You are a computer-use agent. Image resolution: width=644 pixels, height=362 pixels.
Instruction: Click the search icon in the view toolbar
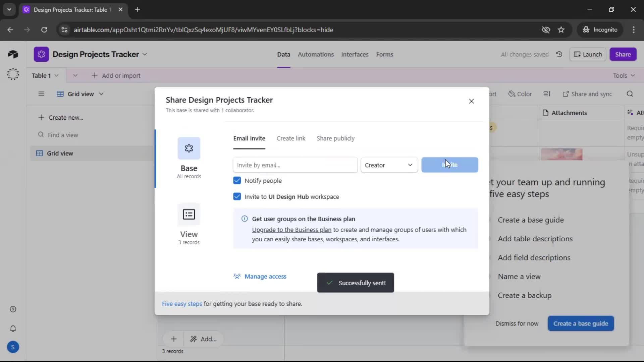630,94
